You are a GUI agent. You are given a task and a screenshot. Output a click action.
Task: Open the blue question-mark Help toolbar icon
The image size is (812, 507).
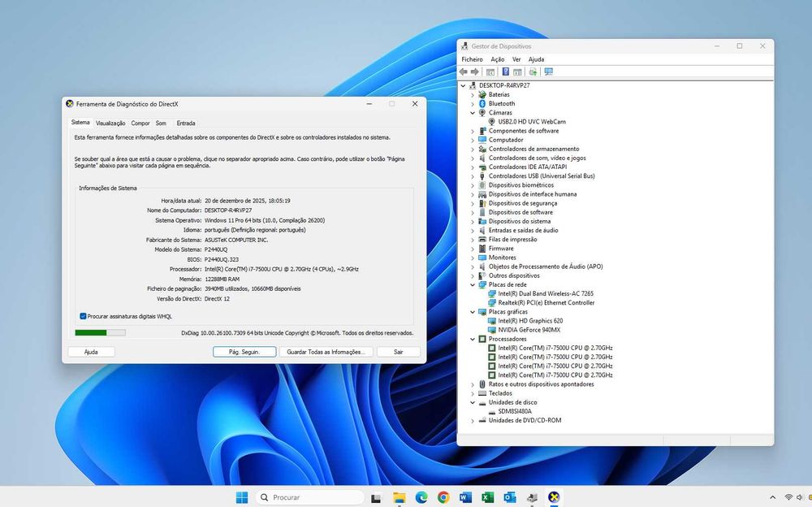click(505, 72)
